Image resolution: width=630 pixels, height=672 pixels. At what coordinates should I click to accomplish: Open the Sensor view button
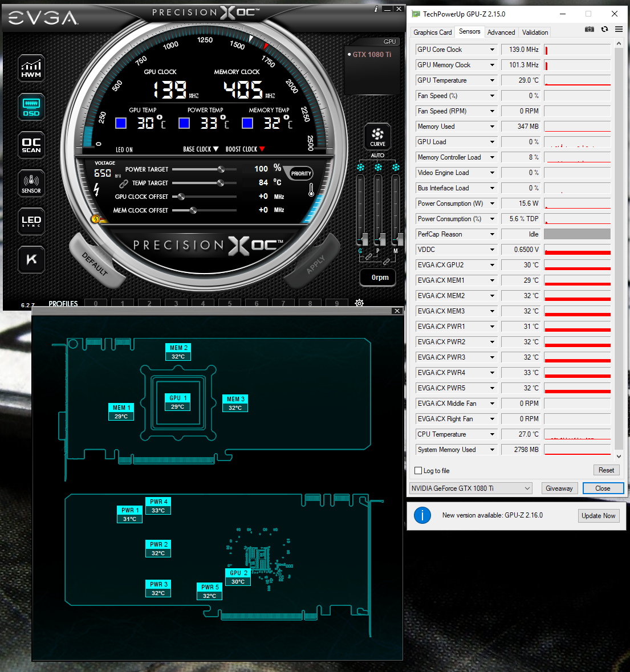coord(31,184)
